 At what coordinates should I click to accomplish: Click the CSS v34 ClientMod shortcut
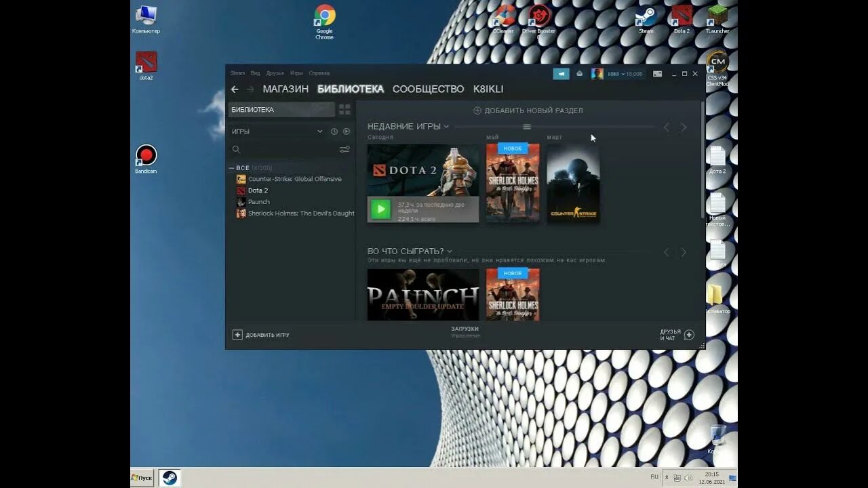[717, 69]
